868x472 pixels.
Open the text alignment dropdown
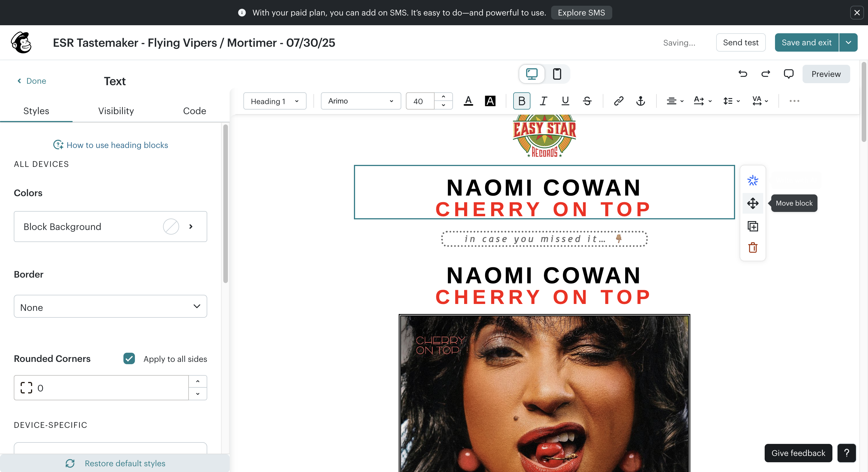(x=675, y=101)
